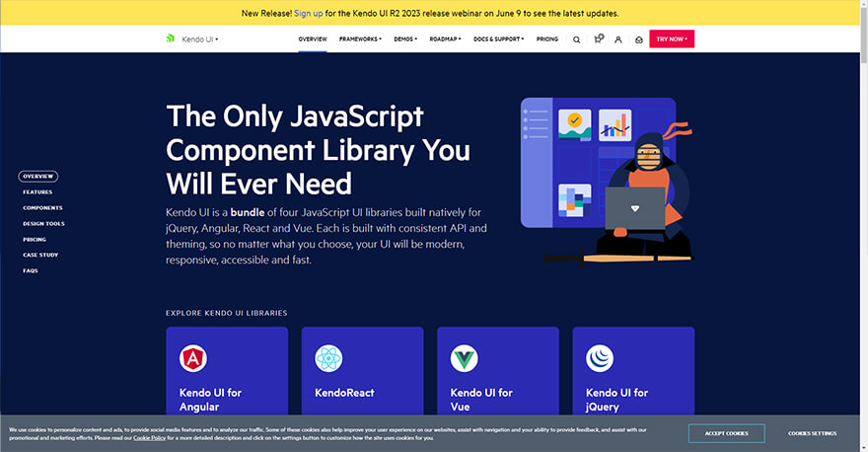The image size is (868, 452).
Task: Jump to Design Tools in side navigation
Action: [x=43, y=224]
